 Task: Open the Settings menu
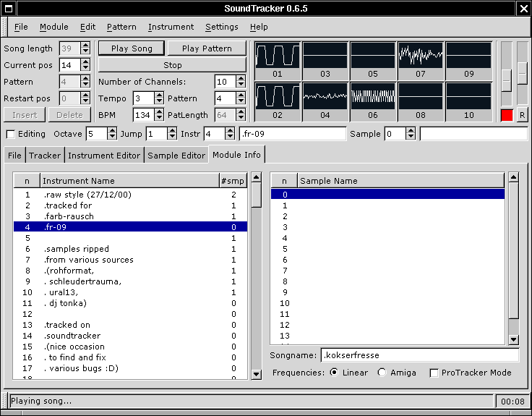pos(222,27)
